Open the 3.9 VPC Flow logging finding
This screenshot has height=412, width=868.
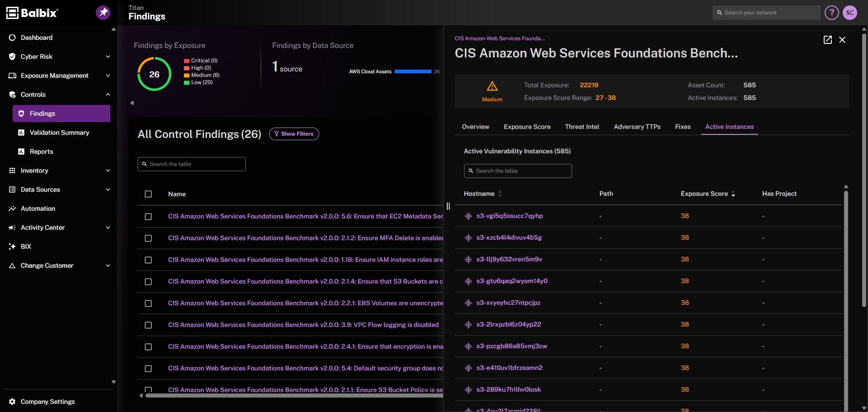(303, 325)
